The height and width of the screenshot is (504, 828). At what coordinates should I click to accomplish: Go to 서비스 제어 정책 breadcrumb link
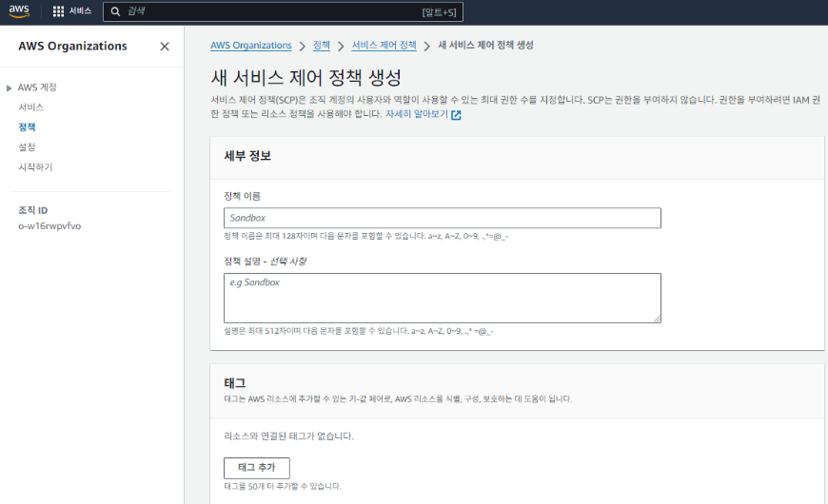click(384, 46)
